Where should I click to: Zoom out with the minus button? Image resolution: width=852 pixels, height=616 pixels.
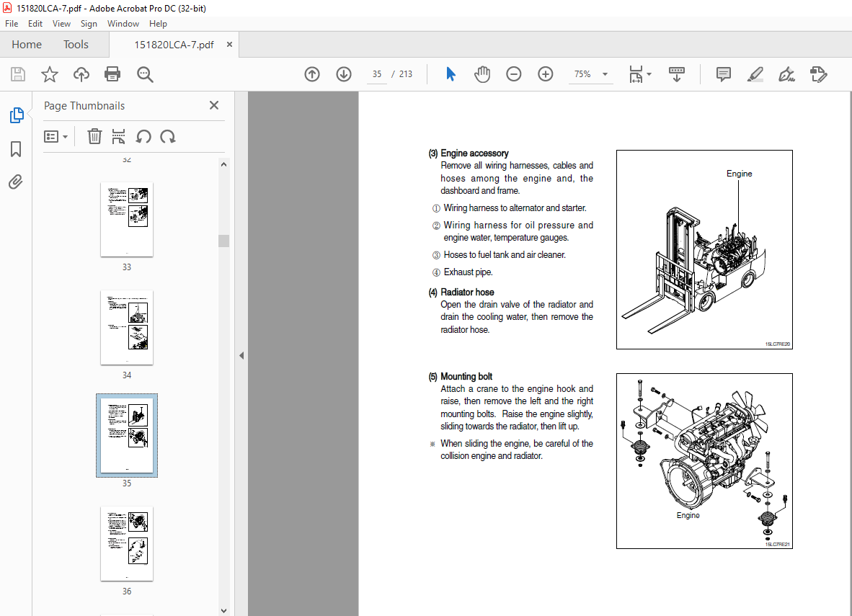click(x=513, y=74)
